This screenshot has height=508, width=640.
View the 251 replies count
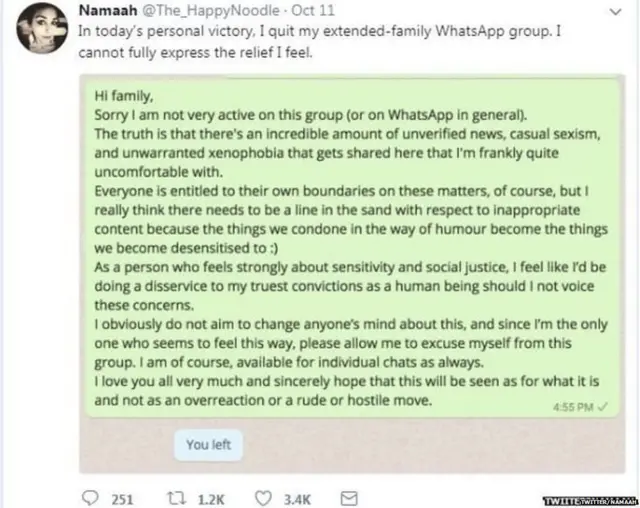pyautogui.click(x=122, y=497)
